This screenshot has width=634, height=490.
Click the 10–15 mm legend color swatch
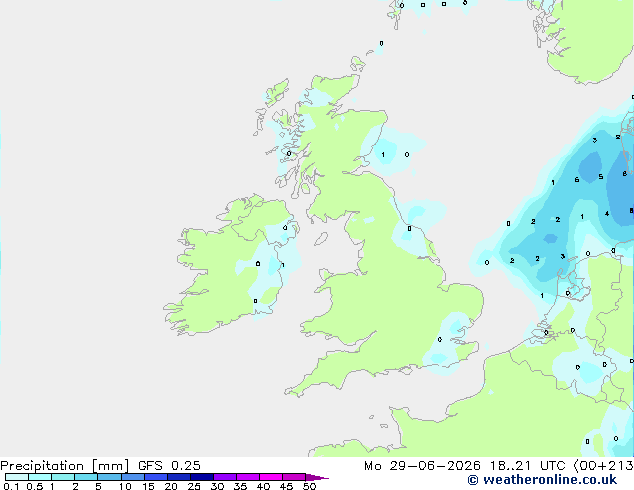pos(133,477)
